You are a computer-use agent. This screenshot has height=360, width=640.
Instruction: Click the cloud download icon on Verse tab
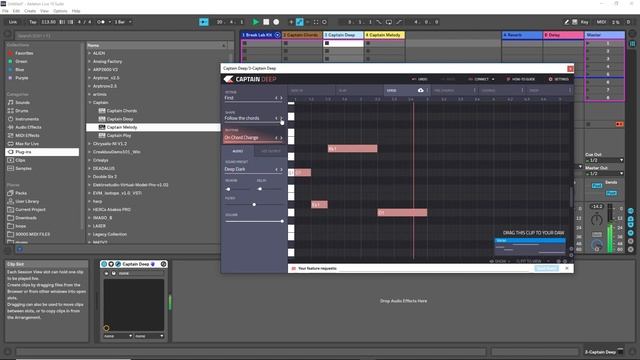420,90
